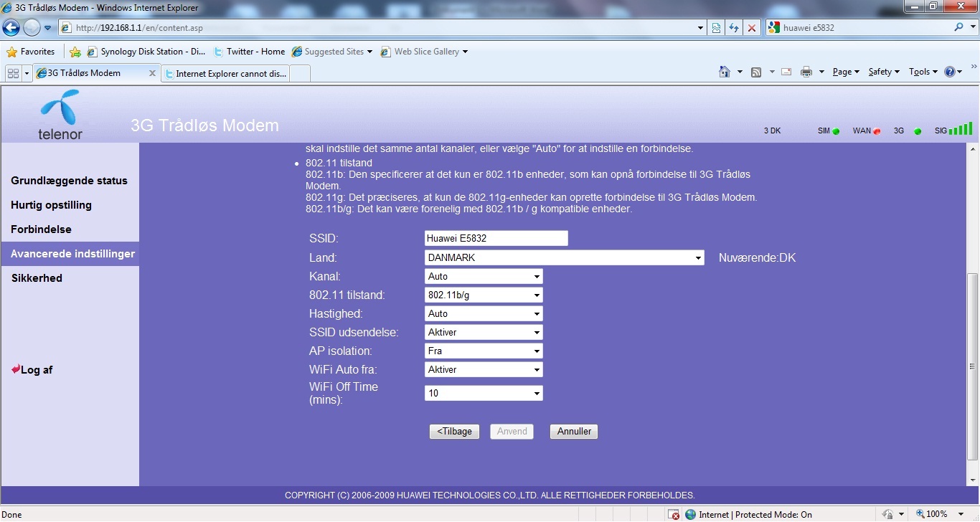Click the SIM green status indicator

836,131
